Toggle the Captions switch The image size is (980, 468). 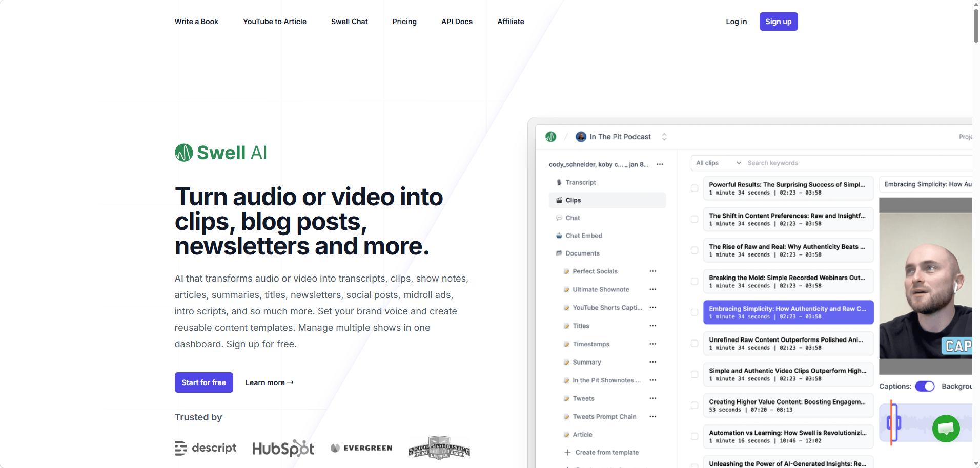[925, 387]
